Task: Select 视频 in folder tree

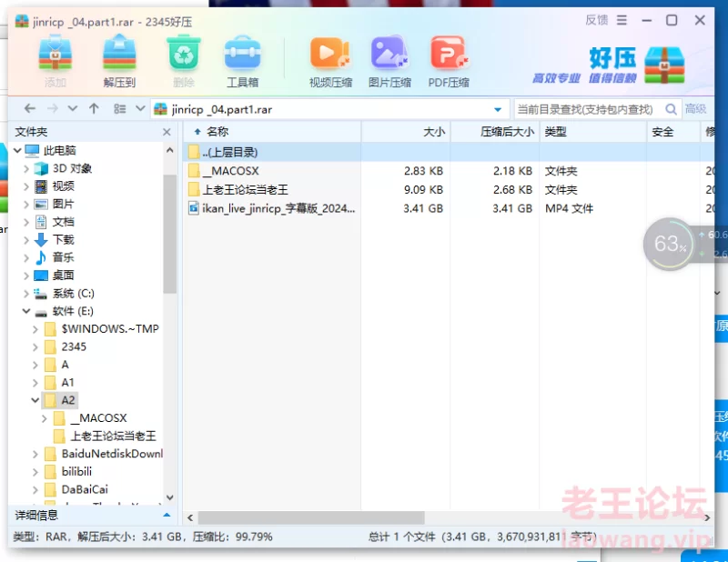Action: pyautogui.click(x=63, y=186)
